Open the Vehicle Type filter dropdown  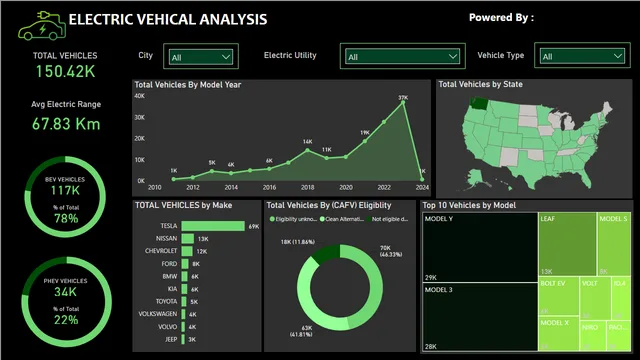coord(582,56)
